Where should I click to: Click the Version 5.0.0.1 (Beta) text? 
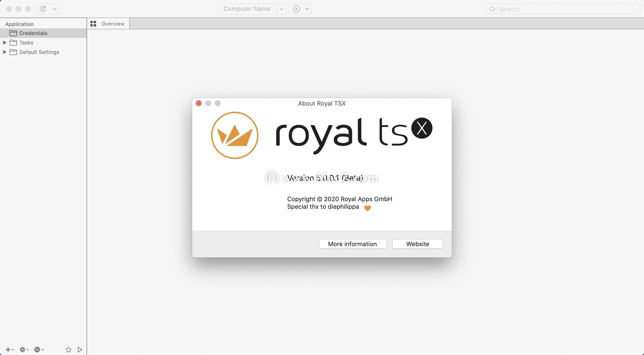[325, 178]
